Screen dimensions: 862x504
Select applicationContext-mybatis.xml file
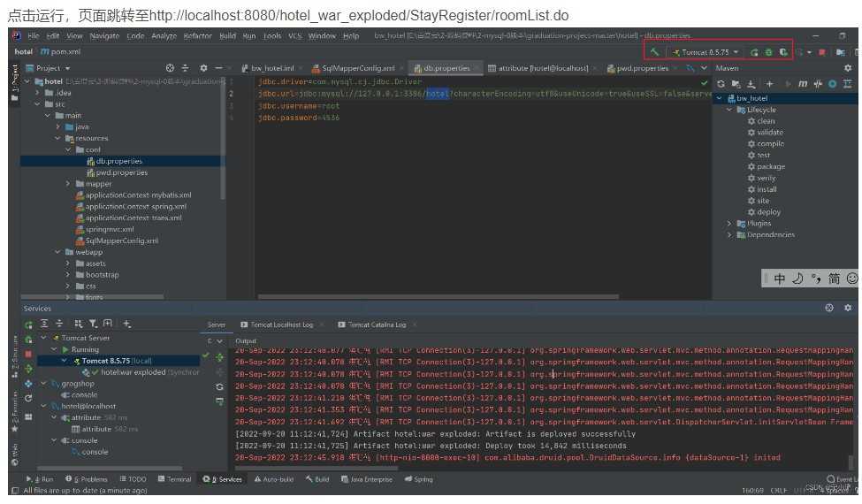[133, 195]
